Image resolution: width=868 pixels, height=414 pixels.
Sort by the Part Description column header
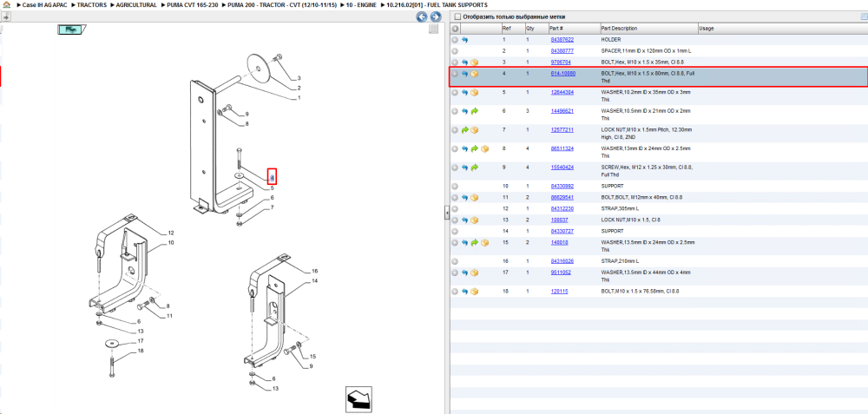pyautogui.click(x=648, y=29)
